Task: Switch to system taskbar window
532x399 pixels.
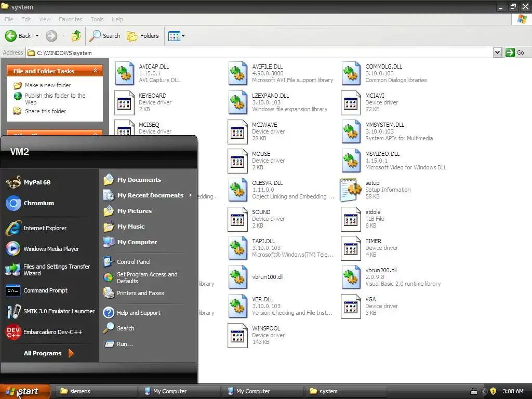Action: [x=345, y=392]
